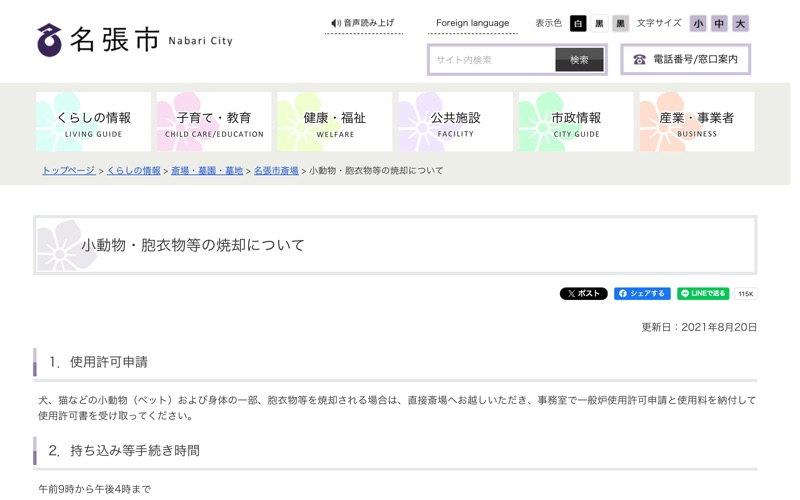Screen dimensions: 800x500
Task: Open the Foreign language link
Action: tap(472, 23)
